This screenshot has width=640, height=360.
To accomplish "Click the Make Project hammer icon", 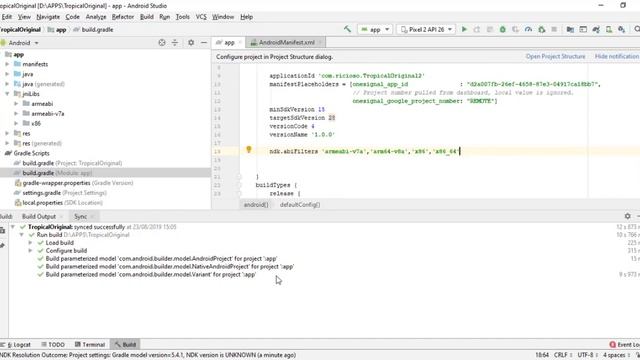I will [x=347, y=29].
